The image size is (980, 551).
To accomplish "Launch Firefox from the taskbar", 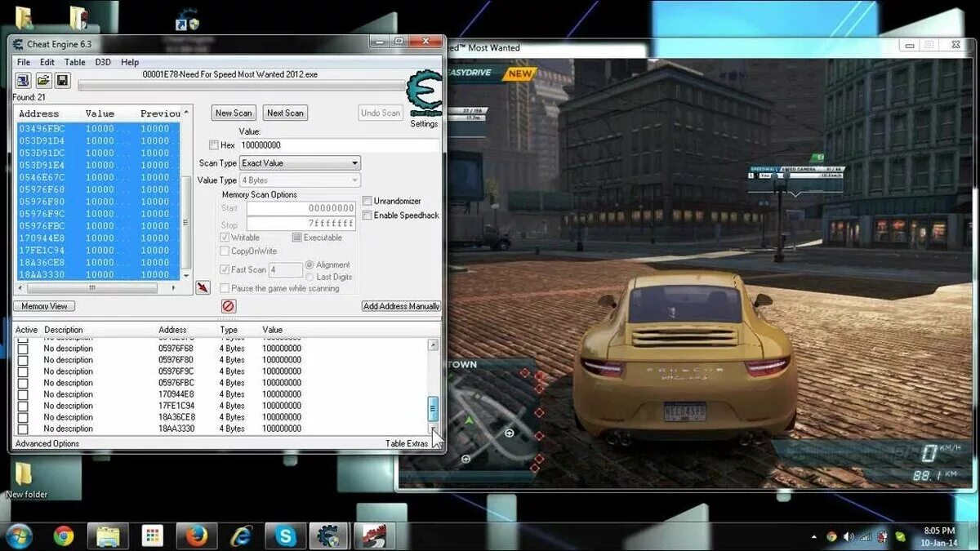I will tap(196, 536).
